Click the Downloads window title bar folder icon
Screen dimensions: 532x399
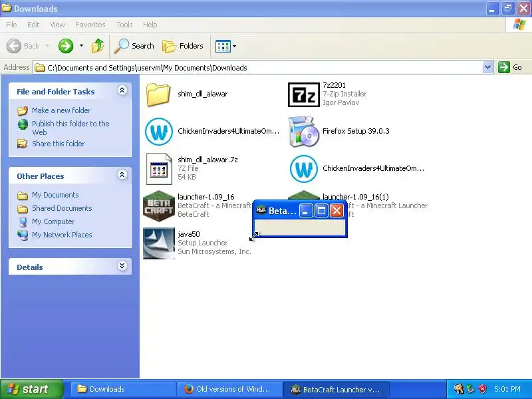pos(7,8)
